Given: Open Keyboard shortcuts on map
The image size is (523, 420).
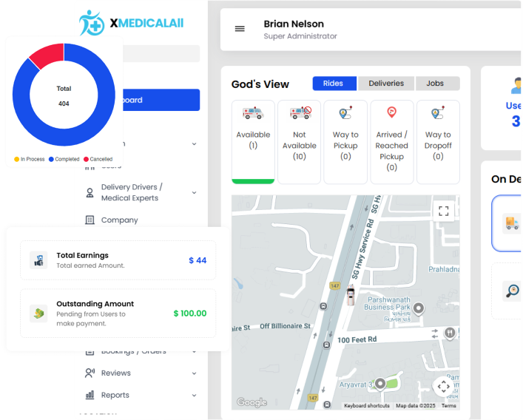Looking at the screenshot, I should pyautogui.click(x=367, y=406).
